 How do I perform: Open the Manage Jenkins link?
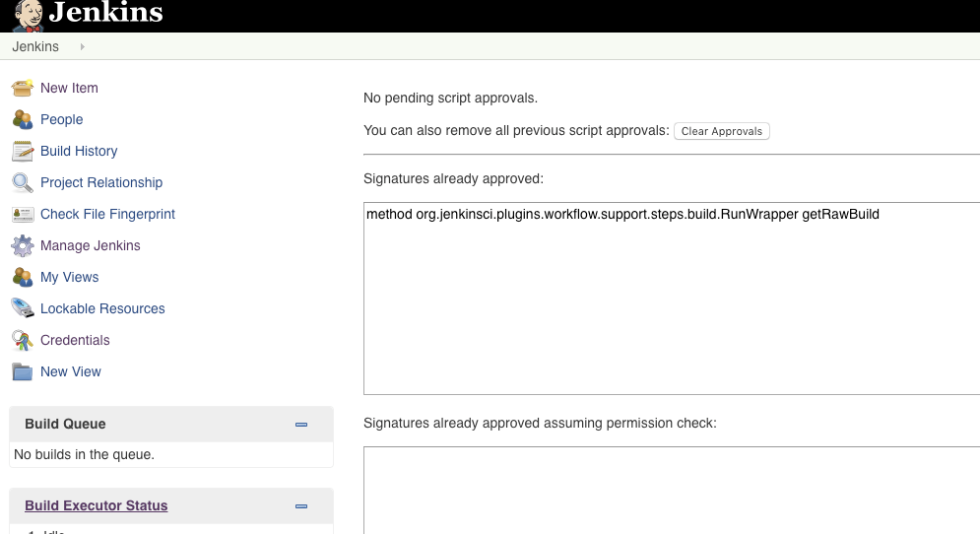click(x=91, y=245)
